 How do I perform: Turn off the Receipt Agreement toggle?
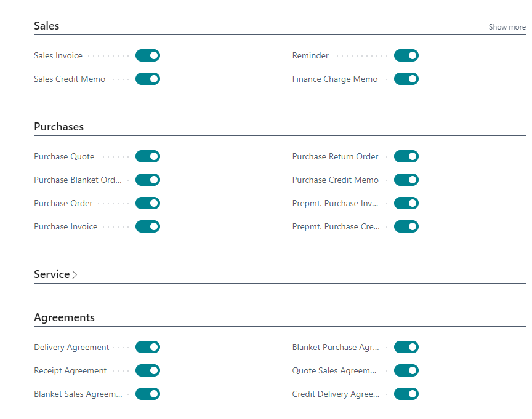tap(148, 370)
